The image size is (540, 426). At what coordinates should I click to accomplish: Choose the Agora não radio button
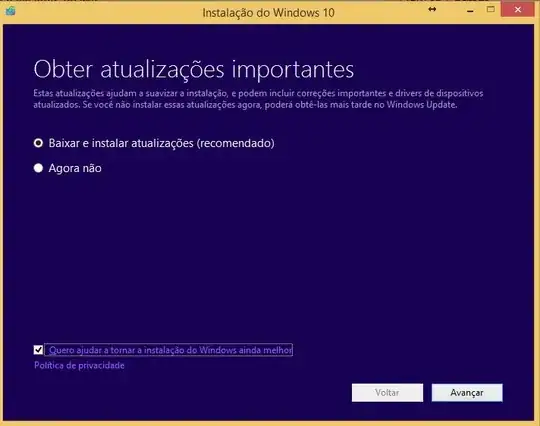38,168
